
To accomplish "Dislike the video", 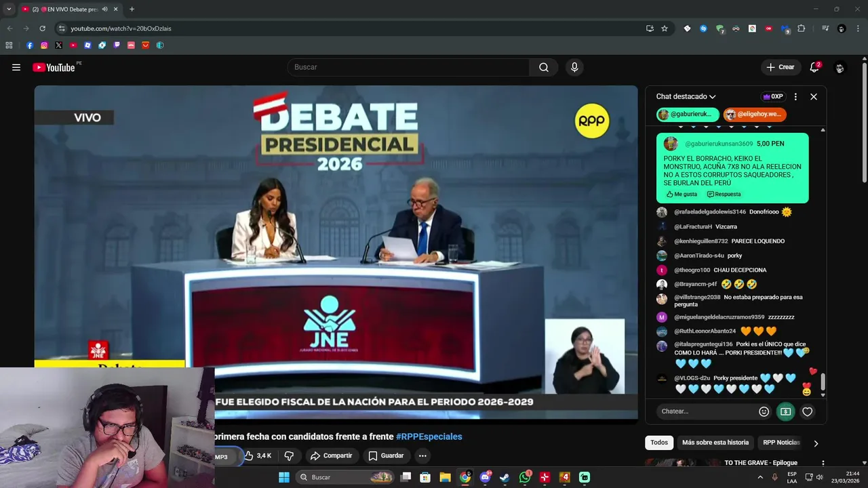I will click(289, 455).
